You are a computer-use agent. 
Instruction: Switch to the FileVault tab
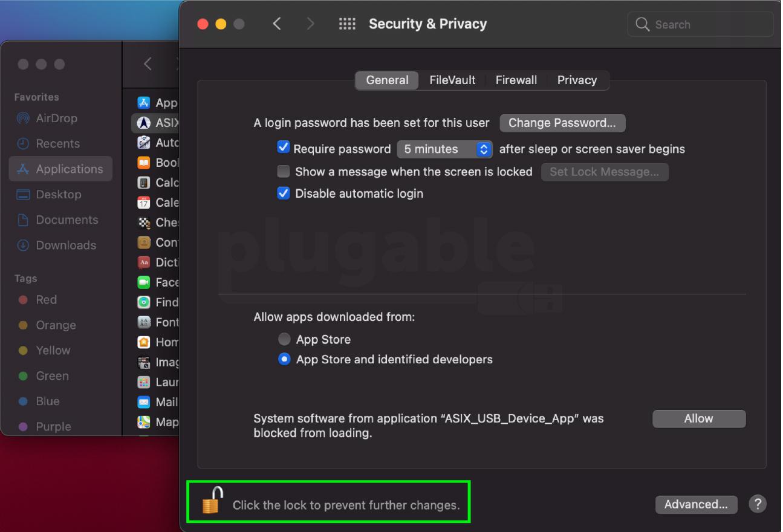452,80
